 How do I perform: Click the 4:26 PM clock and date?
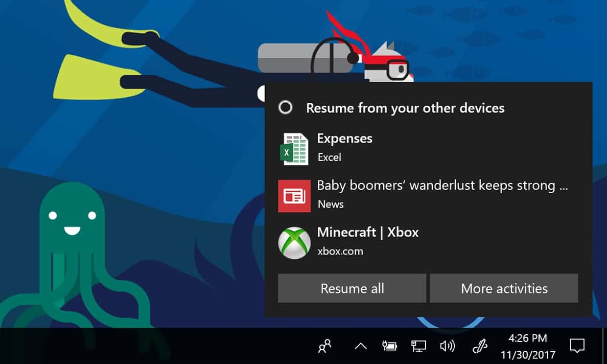[x=528, y=346]
